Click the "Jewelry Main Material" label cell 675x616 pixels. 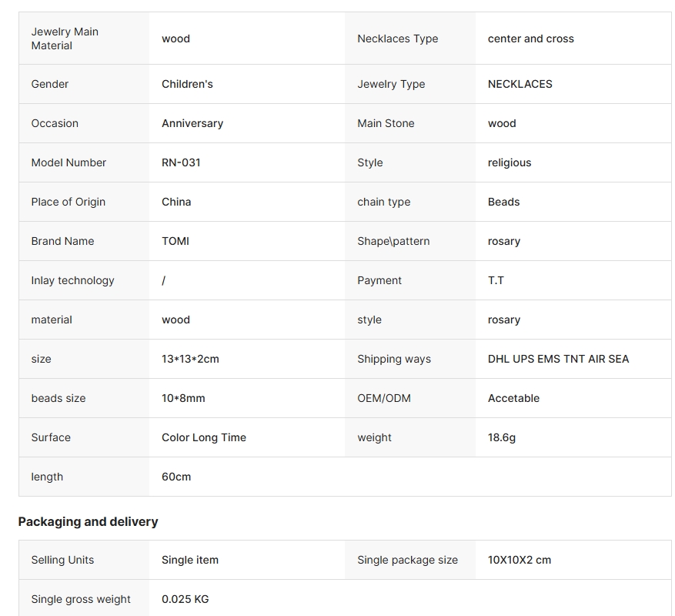pos(65,38)
